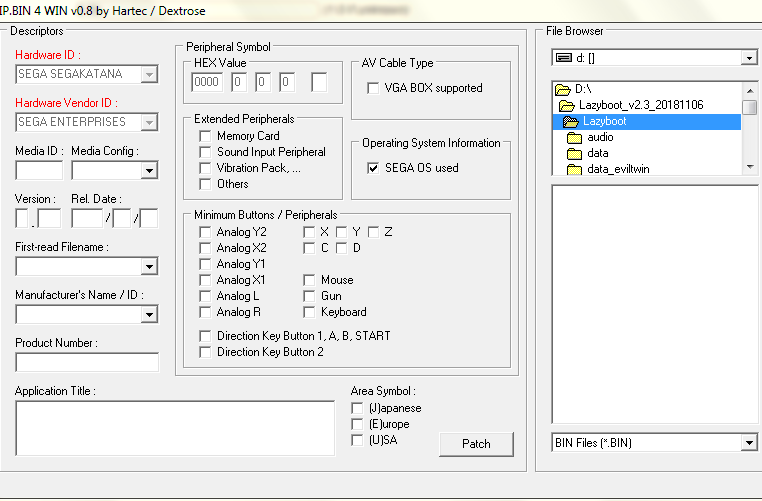The image size is (762, 501).
Task: Open the Hardware Vendor ID dropdown
Action: (x=149, y=122)
